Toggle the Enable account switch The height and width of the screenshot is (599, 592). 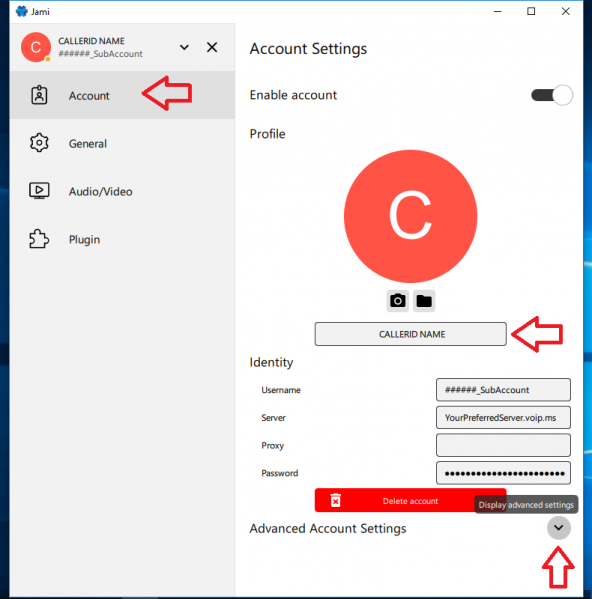click(x=552, y=95)
